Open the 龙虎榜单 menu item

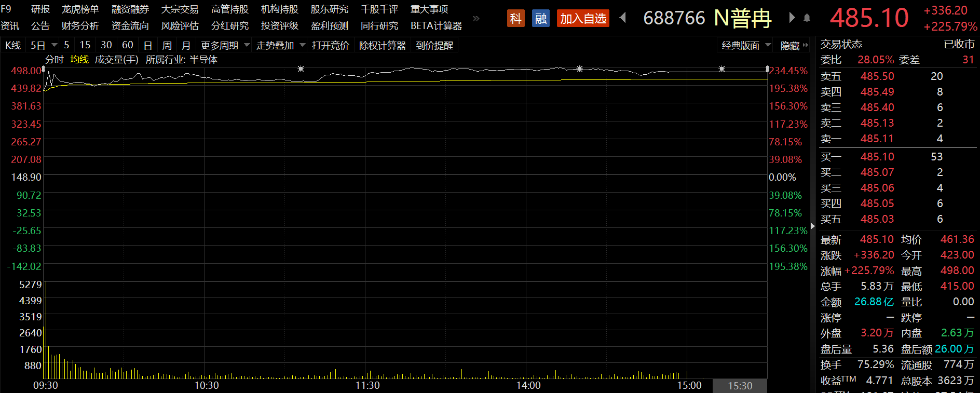[80, 9]
